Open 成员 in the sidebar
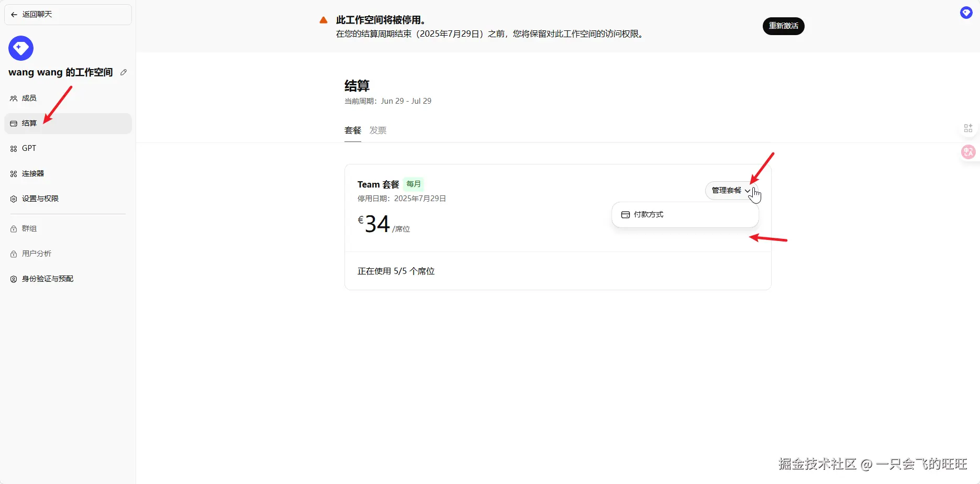Image resolution: width=980 pixels, height=484 pixels. point(68,98)
